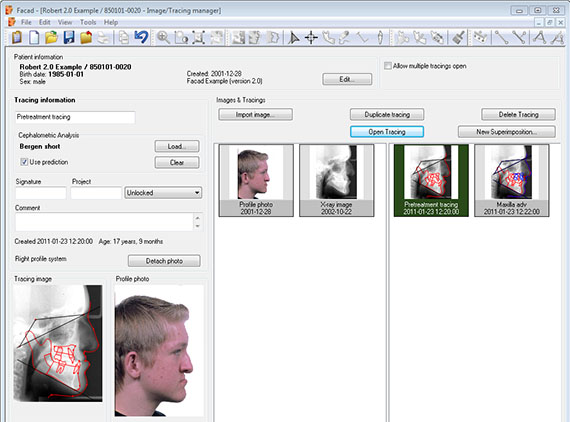Screen dimensions: 570x422
Task: Open the Edit menu
Action: (44, 22)
